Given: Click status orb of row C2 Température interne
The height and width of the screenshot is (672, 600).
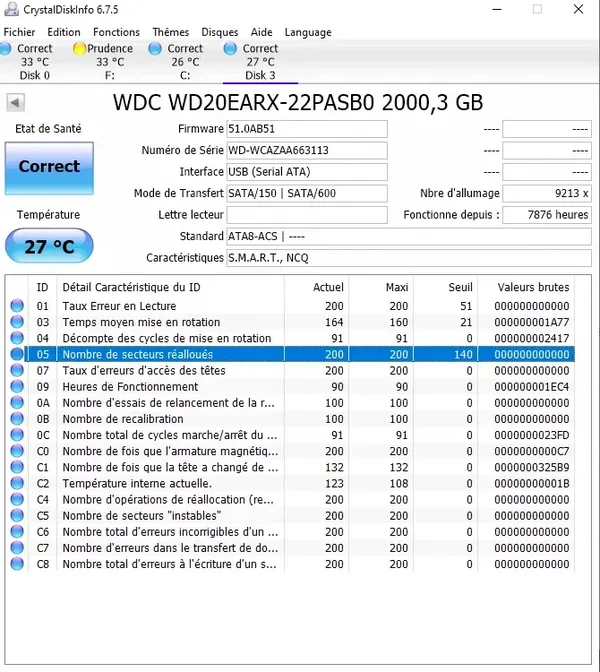Looking at the screenshot, I should [17, 483].
